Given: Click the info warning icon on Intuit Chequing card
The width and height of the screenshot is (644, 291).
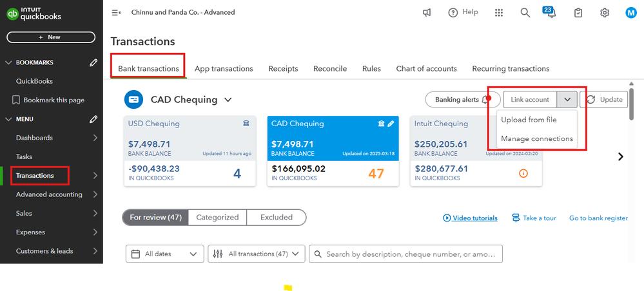Looking at the screenshot, I should (x=523, y=173).
